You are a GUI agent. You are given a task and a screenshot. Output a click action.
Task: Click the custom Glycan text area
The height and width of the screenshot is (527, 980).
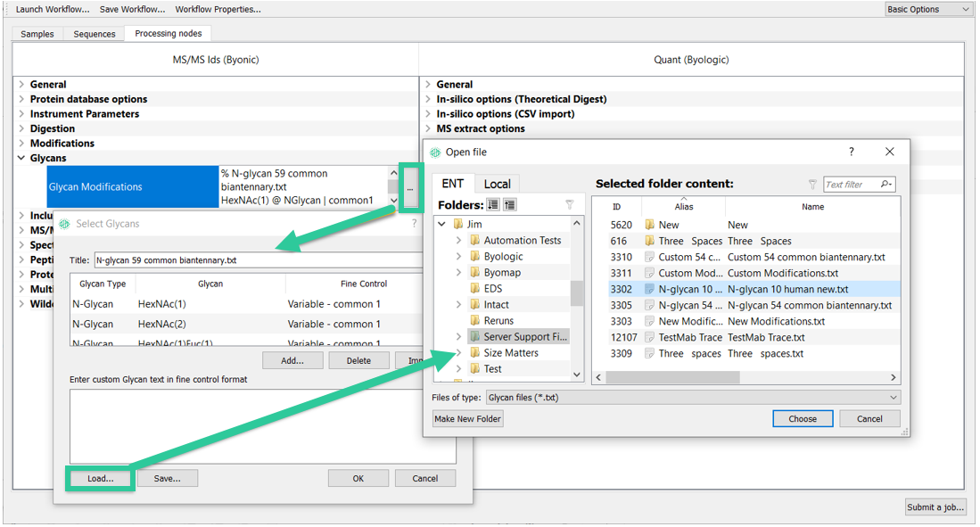[x=262, y=426]
